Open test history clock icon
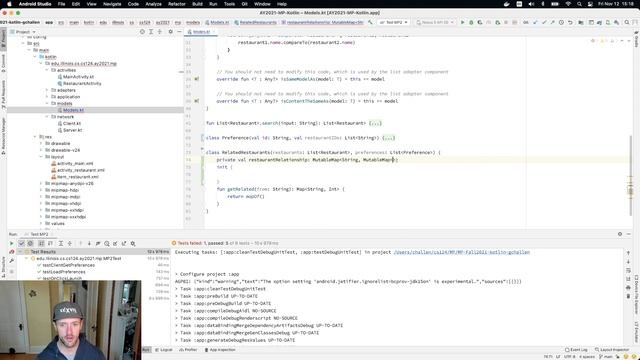 pyautogui.click(x=107, y=243)
